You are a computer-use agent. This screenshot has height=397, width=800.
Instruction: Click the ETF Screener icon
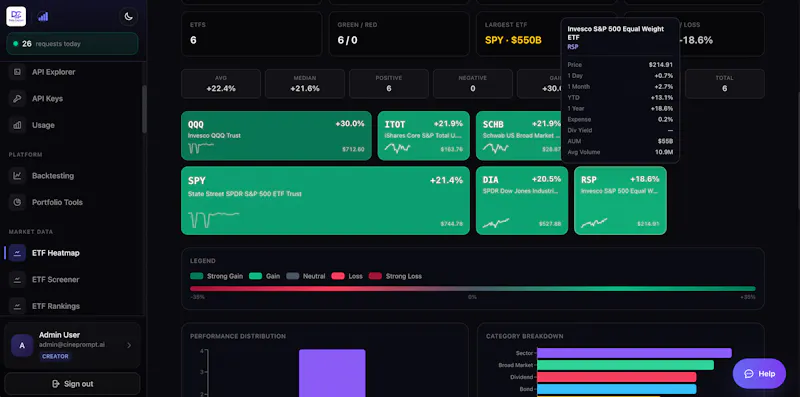(17, 279)
